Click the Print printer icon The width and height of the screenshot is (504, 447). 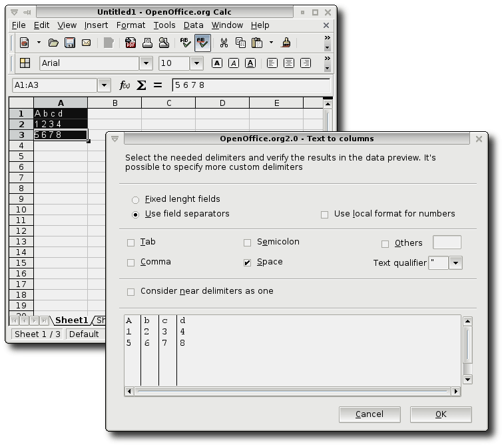tap(147, 43)
